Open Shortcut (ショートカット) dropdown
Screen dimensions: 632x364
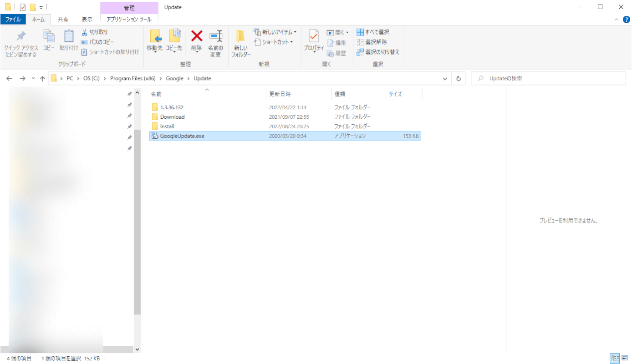pos(273,42)
